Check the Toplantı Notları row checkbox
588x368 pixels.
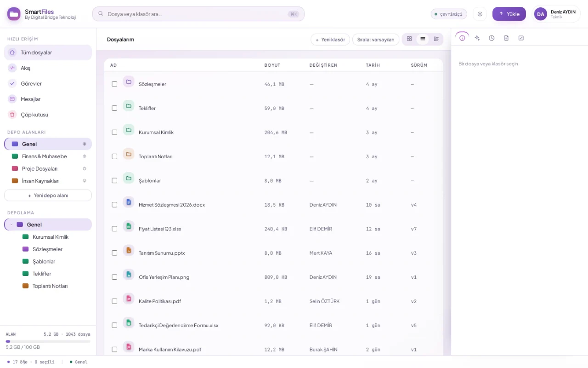[114, 156]
